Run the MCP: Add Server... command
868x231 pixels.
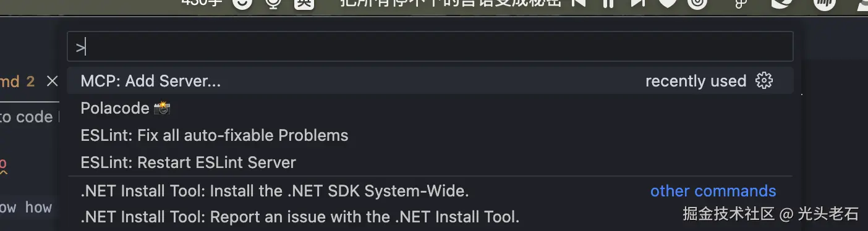point(430,81)
